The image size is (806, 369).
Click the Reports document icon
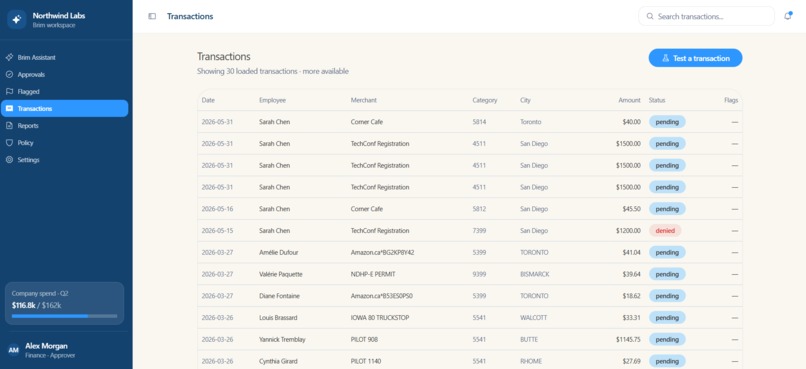point(9,125)
